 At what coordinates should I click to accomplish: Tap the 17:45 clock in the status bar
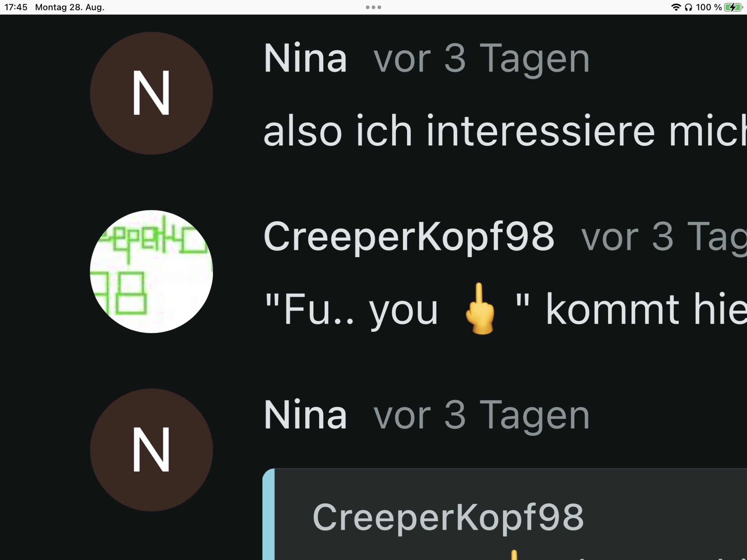pos(16,7)
